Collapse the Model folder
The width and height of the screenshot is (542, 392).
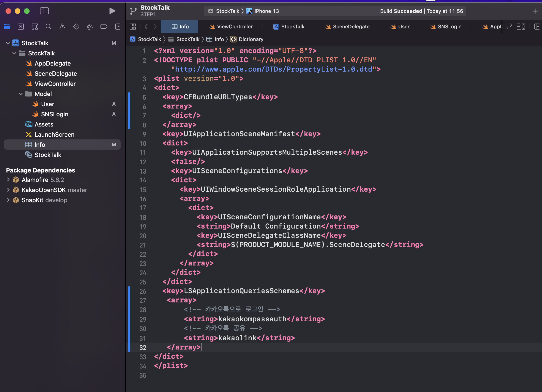coord(21,94)
